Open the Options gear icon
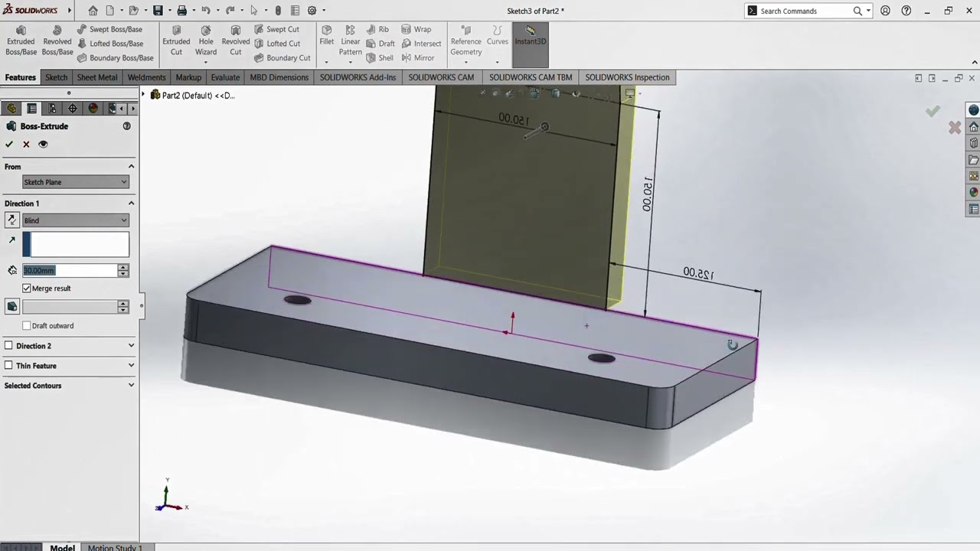The width and height of the screenshot is (980, 551). [312, 11]
